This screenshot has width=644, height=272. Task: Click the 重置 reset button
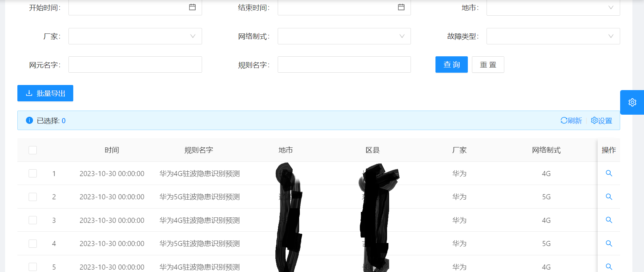coord(488,65)
